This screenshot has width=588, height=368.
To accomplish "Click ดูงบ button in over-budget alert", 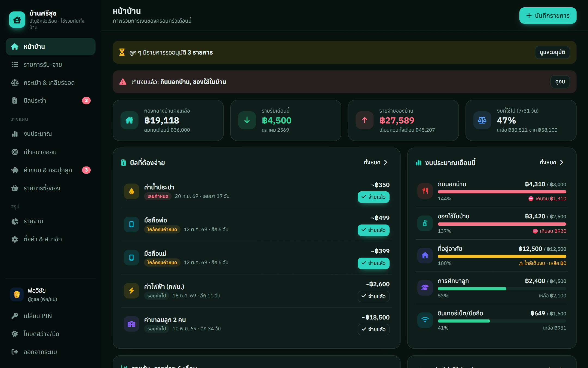I will tap(560, 82).
